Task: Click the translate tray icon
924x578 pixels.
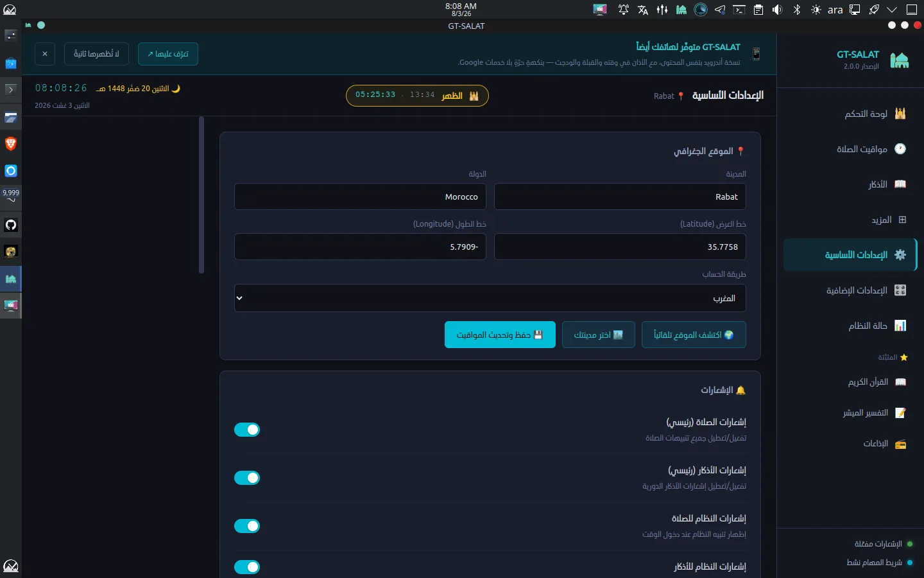Action: pyautogui.click(x=643, y=10)
